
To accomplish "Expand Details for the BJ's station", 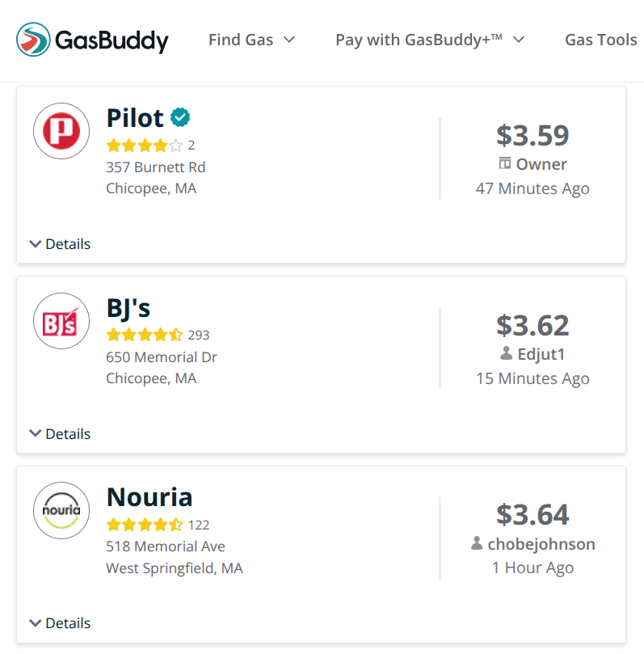I will 60,434.
